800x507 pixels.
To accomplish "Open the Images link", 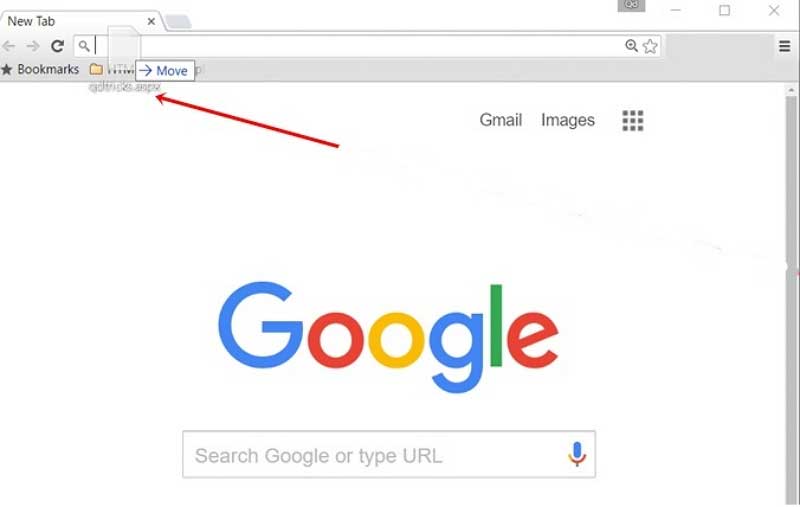I will click(x=568, y=120).
